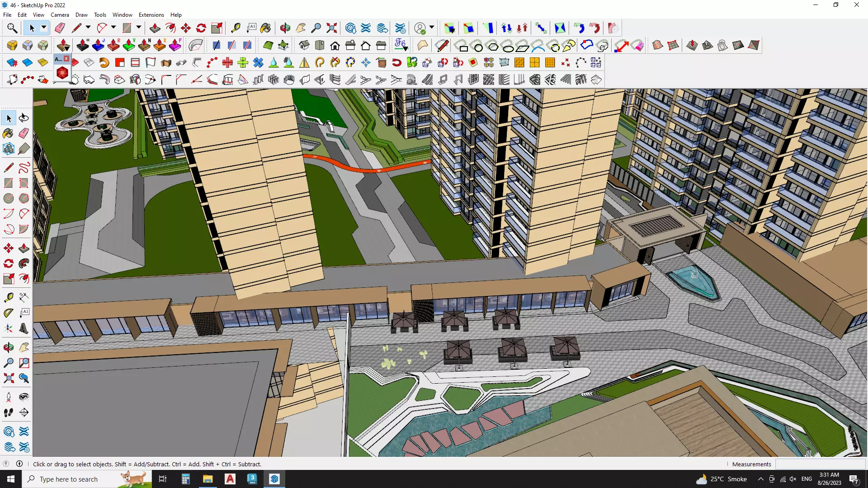Click the Joint Push Pull purple F icon

pos(175,45)
